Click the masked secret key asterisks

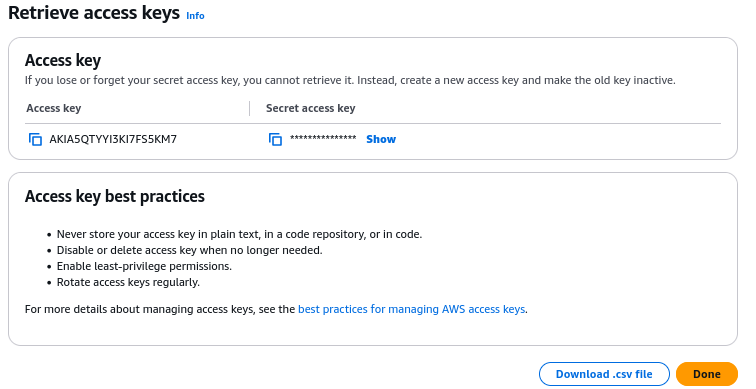pyautogui.click(x=323, y=138)
